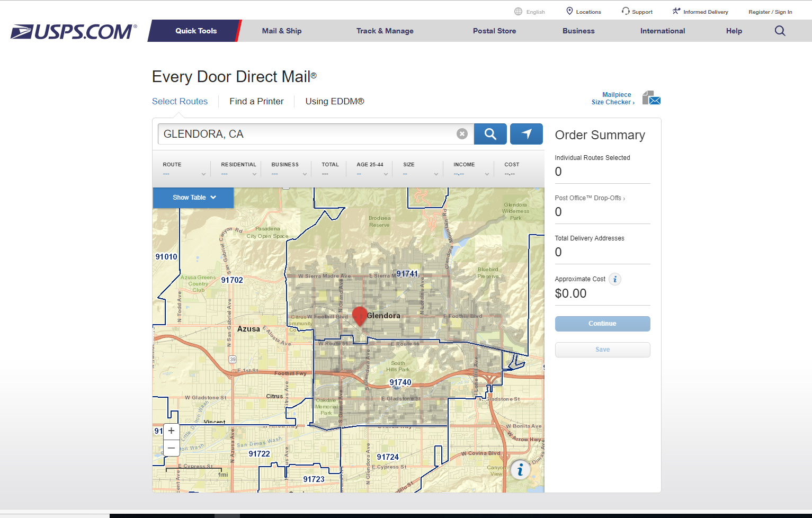Expand the AGE 25-44 filter dropdown
812x518 pixels.
click(x=386, y=174)
